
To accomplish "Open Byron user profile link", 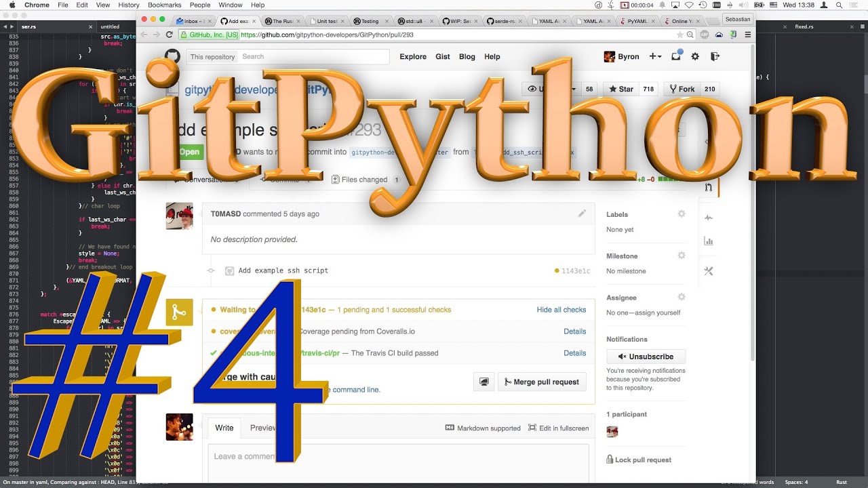I will tap(622, 57).
